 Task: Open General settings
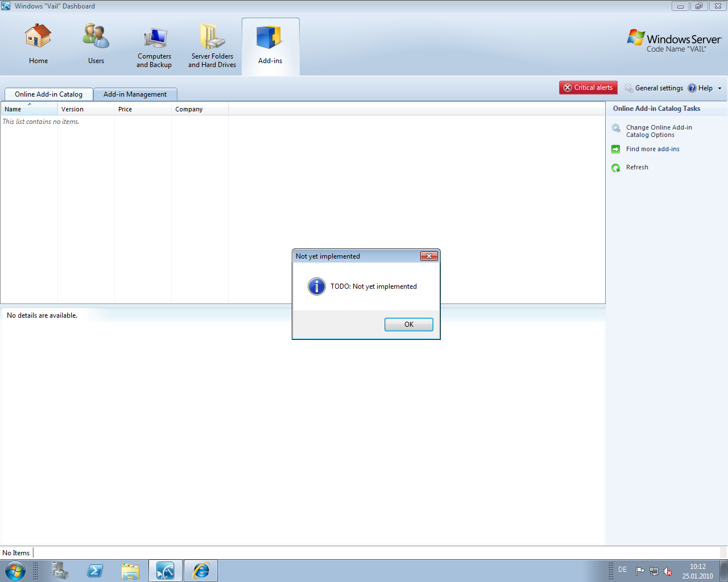[x=653, y=88]
